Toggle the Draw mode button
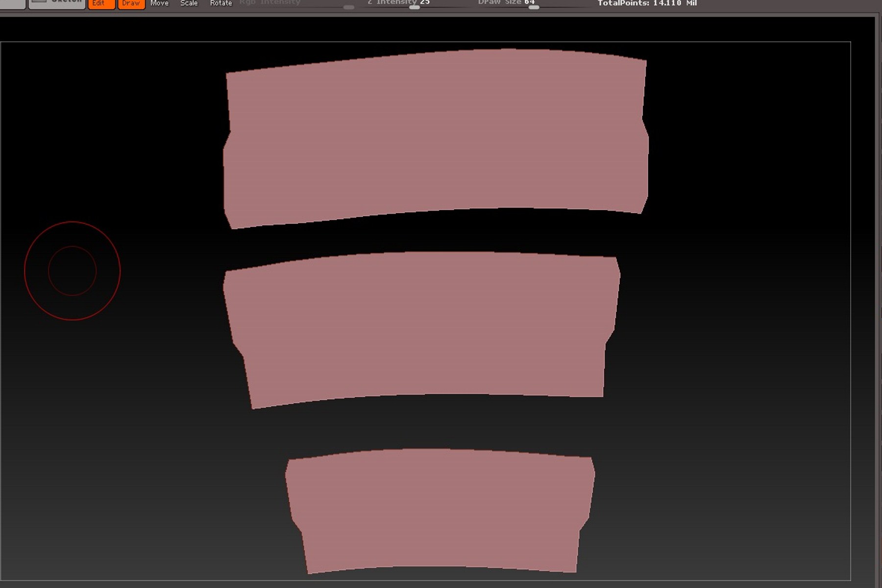 coord(131,4)
